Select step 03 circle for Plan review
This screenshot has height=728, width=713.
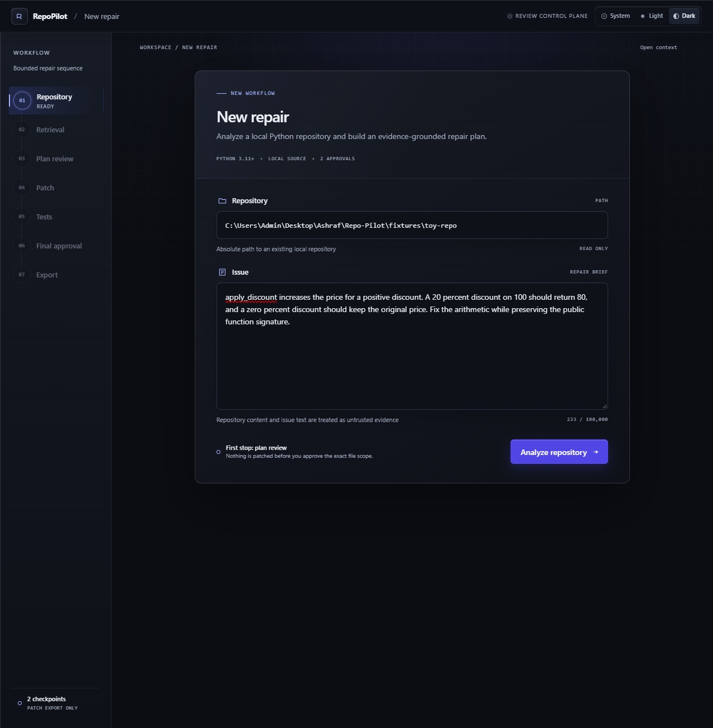[22, 159]
